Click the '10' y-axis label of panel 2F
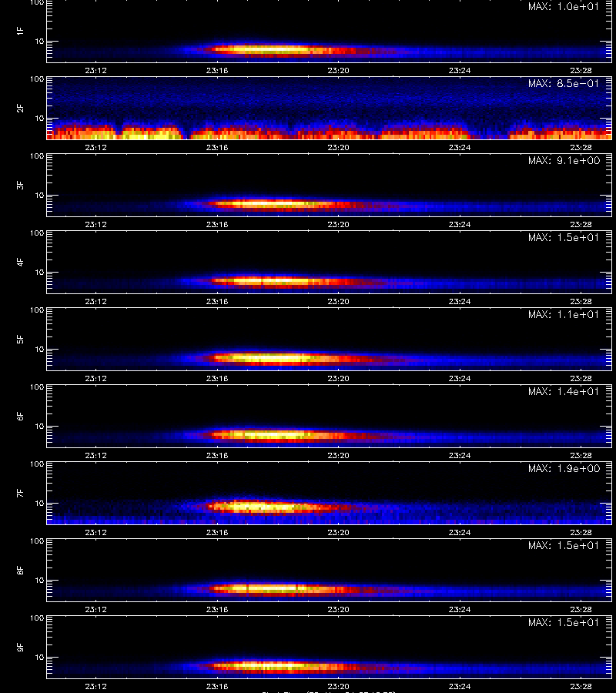The height and width of the screenshot is (693, 616). (40, 118)
